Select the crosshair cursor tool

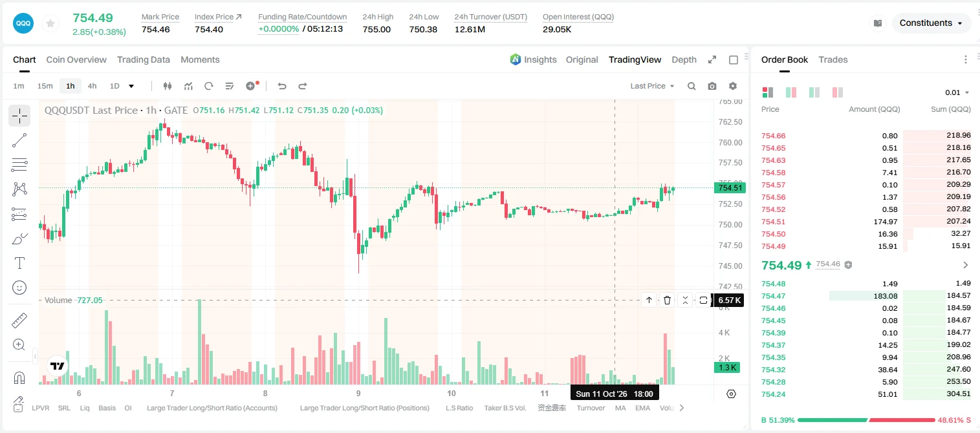point(19,116)
